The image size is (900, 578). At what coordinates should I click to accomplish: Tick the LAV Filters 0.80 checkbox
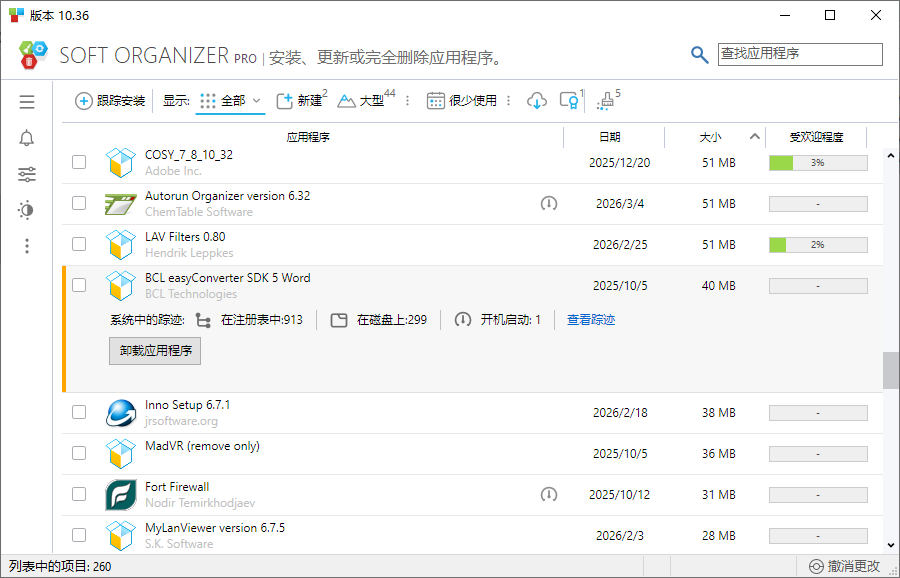click(x=79, y=244)
